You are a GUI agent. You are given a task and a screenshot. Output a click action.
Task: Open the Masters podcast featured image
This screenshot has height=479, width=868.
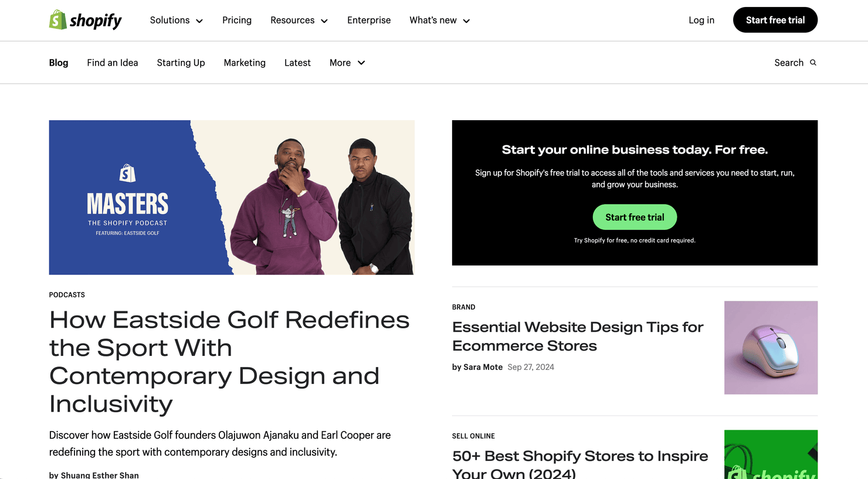(x=232, y=198)
